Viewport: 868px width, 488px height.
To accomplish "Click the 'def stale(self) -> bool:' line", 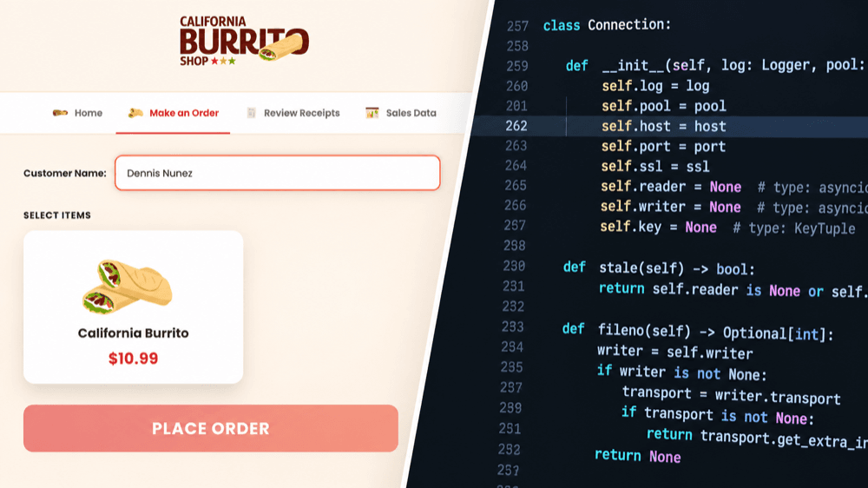I will coord(659,268).
